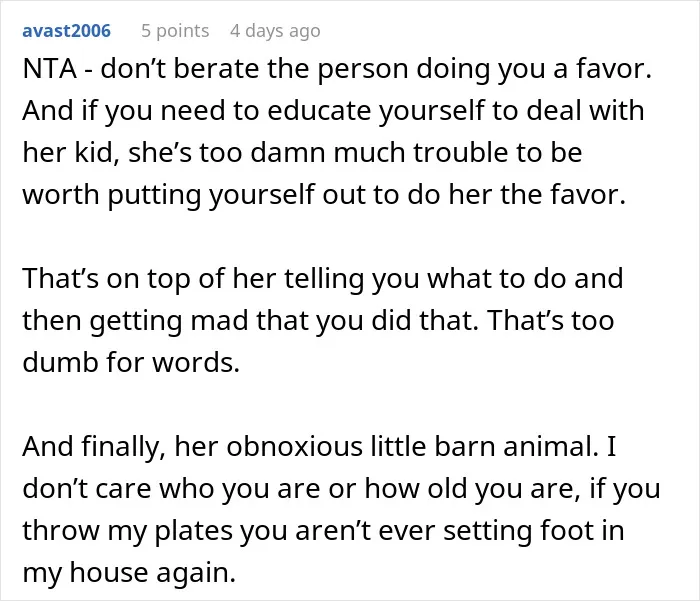This screenshot has height=601, width=700.
Task: Click the NTA verdict at comment start
Action: 50,69
